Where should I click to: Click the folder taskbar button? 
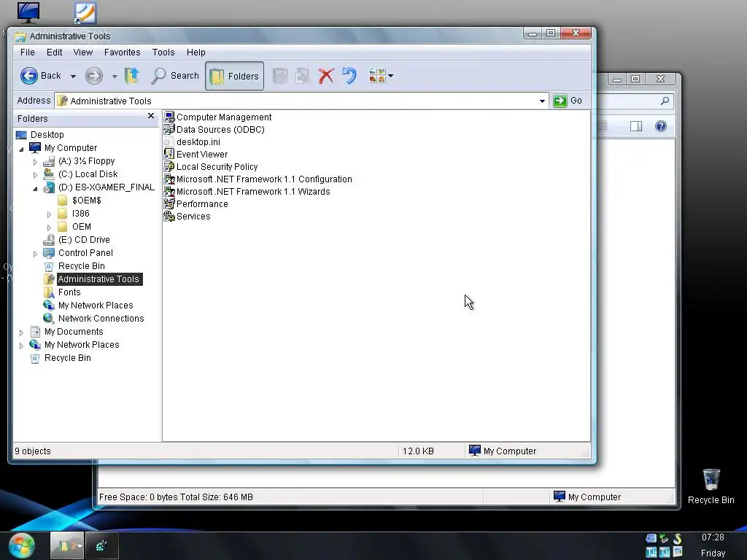pyautogui.click(x=67, y=545)
